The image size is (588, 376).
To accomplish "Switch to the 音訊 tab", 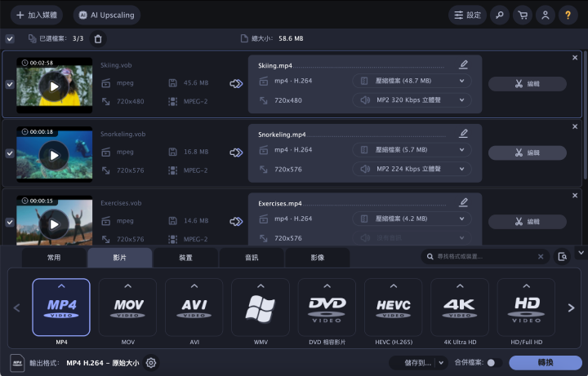I will (252, 258).
